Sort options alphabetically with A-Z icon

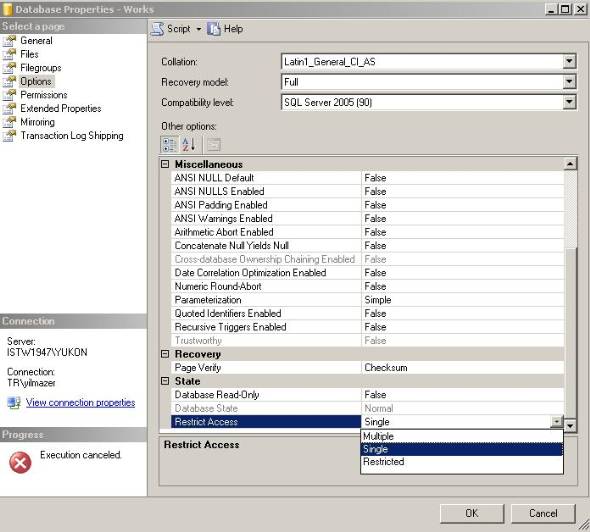(x=189, y=144)
